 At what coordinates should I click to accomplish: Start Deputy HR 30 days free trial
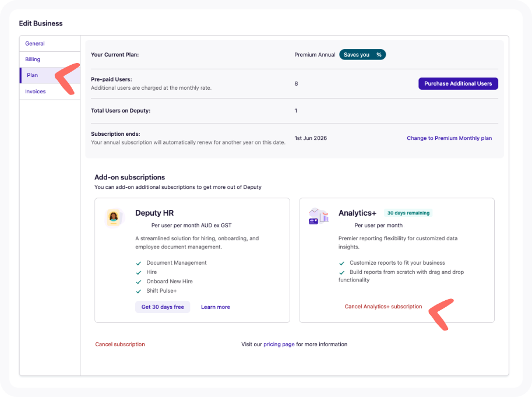(163, 307)
